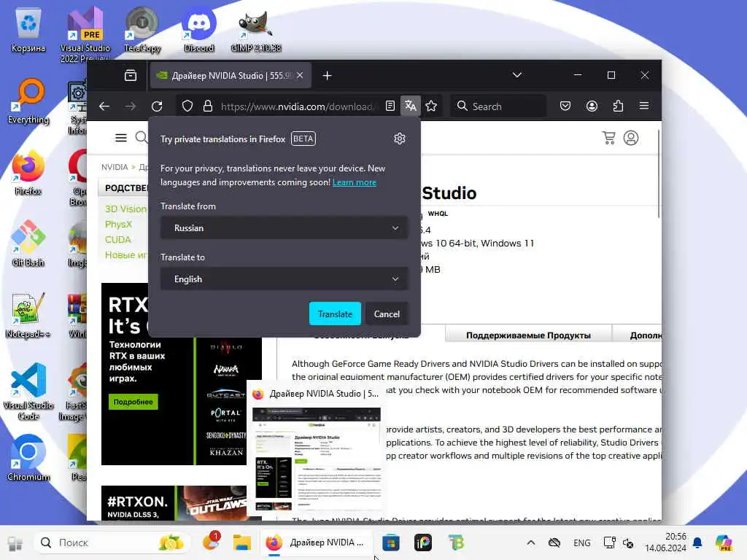Click the Windows Поиск search box
The width and height of the screenshot is (747, 560).
[112, 542]
